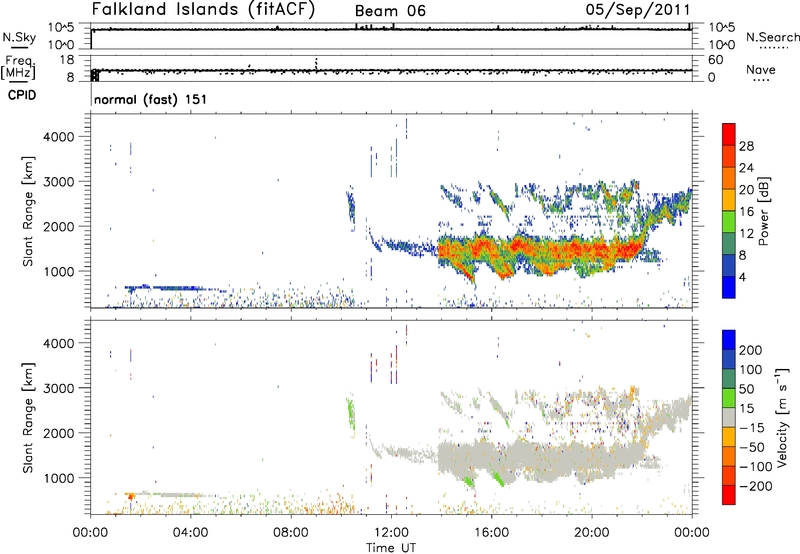Viewport: 800px width, 554px height.
Task: Click the '24' Power color bar label
Action: 746,168
